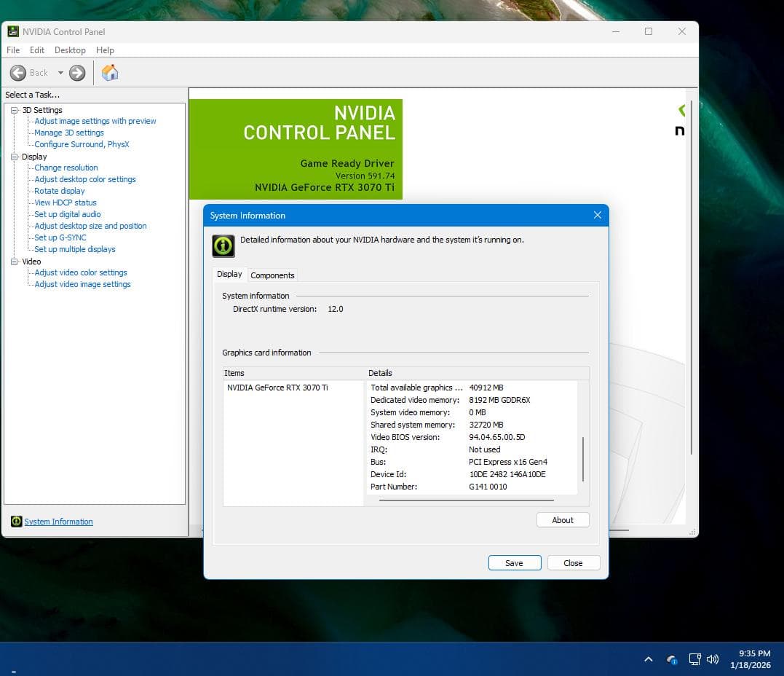Click the NVIDIA Control Panel title bar icon
This screenshot has width=784, height=676.
point(13,31)
